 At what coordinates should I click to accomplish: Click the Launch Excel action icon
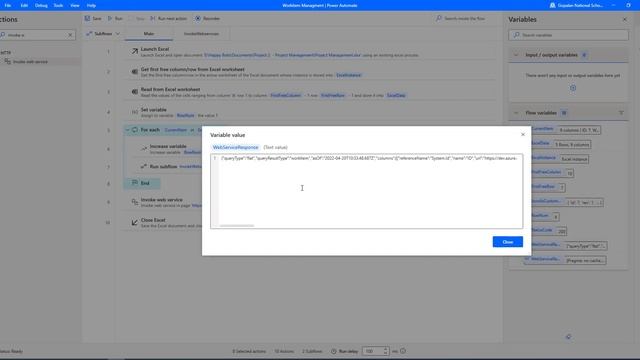coord(134,51)
